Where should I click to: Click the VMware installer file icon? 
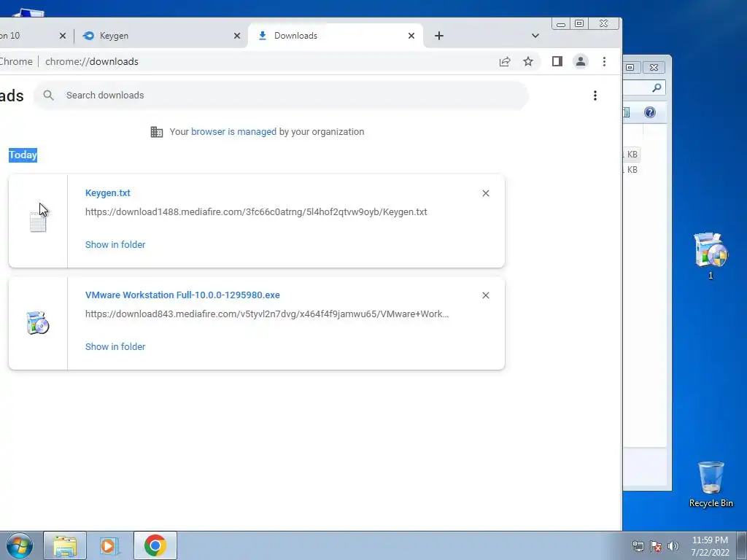point(38,323)
